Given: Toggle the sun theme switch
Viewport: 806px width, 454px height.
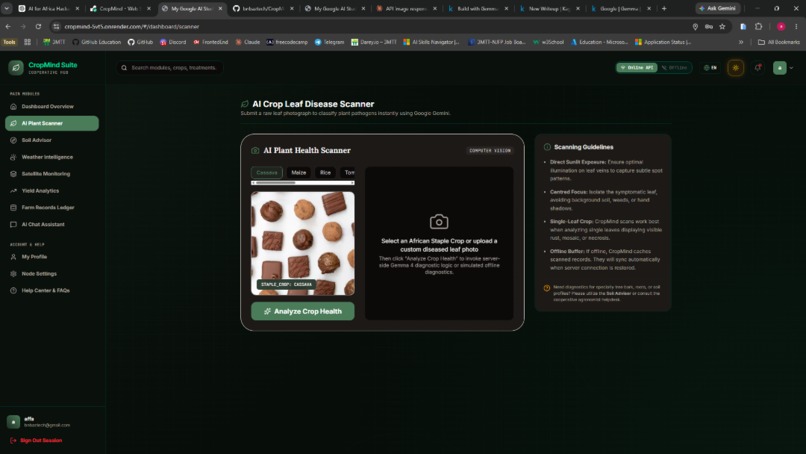Looking at the screenshot, I should click(x=736, y=67).
